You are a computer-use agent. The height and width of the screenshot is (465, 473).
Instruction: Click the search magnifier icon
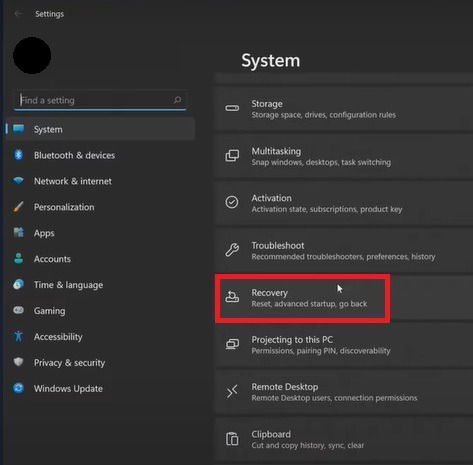tap(177, 100)
